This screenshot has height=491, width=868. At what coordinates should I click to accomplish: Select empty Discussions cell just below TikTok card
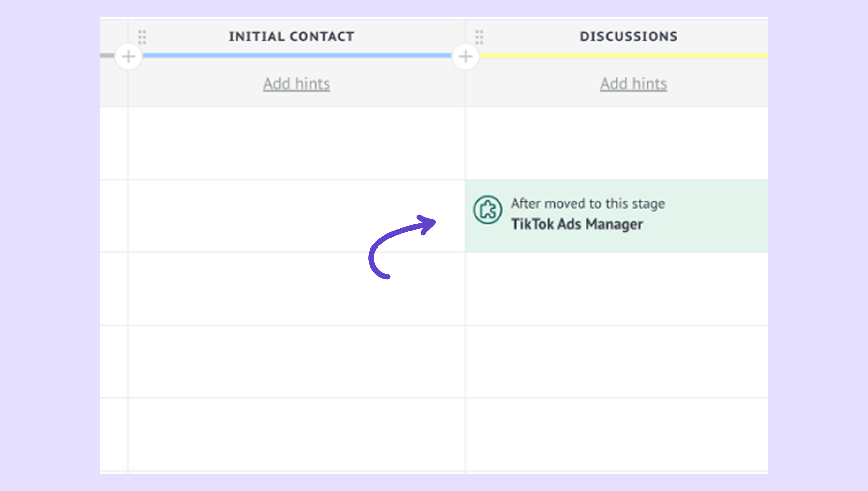pyautogui.click(x=617, y=289)
